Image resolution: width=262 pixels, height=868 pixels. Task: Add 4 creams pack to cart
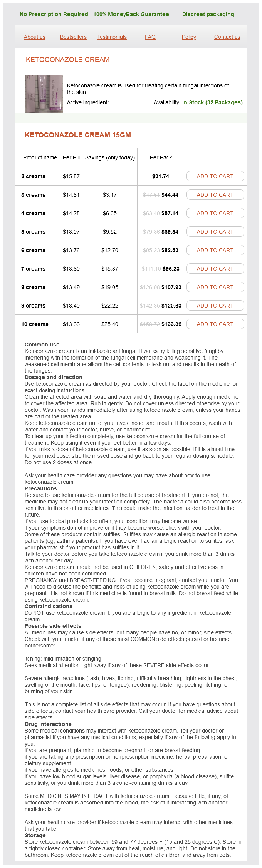pyautogui.click(x=215, y=213)
